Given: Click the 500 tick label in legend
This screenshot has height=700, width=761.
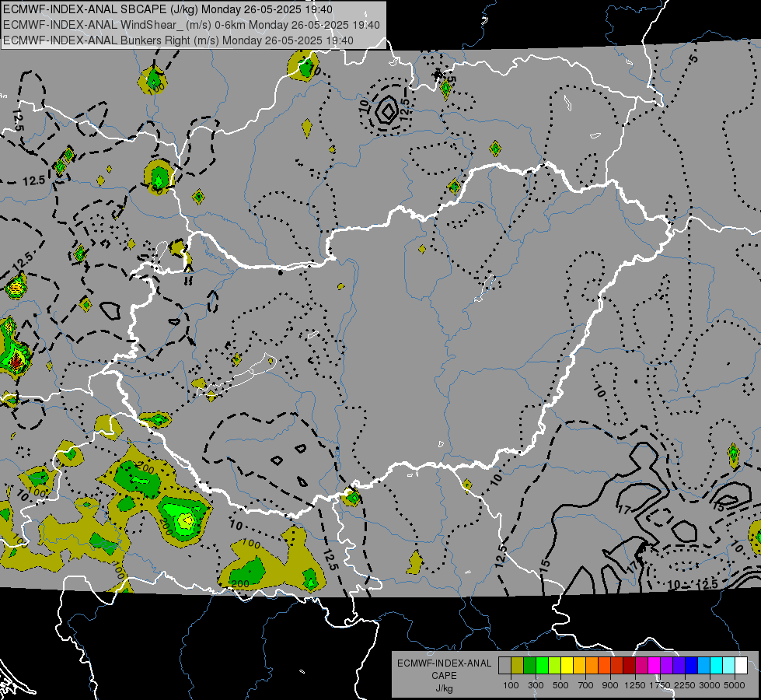Looking at the screenshot, I should [x=560, y=685].
